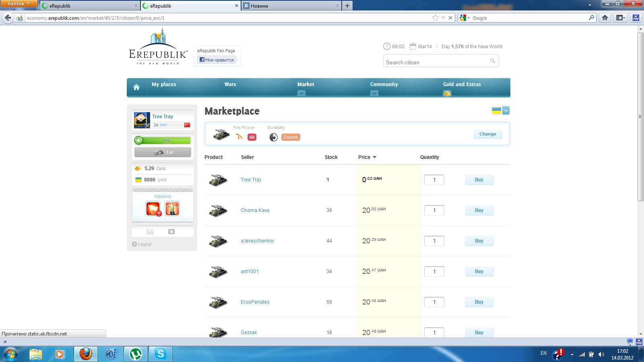Focus quantity field in Chorna Kava row
This screenshot has width=644, height=362.
[x=434, y=210]
